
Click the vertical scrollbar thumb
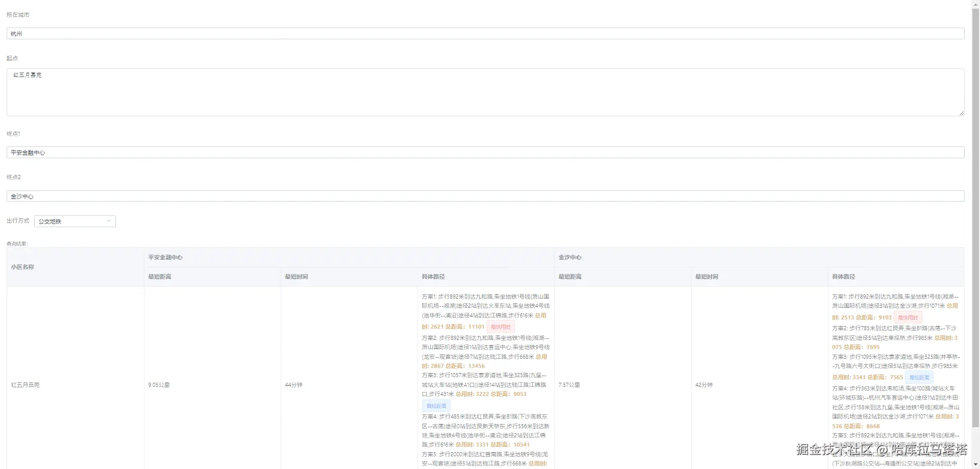975,217
